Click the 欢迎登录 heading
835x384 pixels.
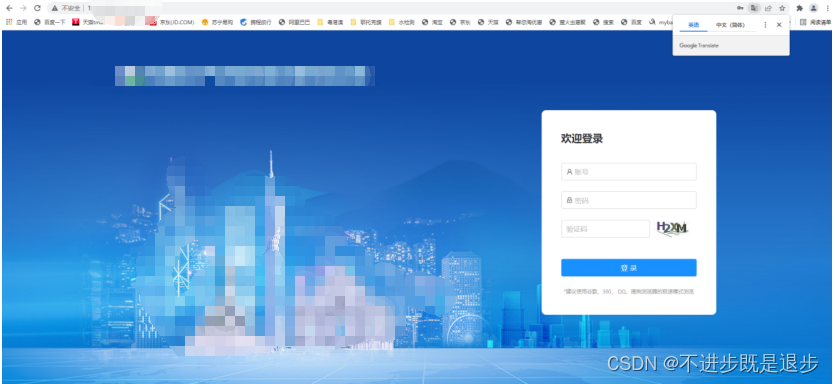(x=582, y=139)
